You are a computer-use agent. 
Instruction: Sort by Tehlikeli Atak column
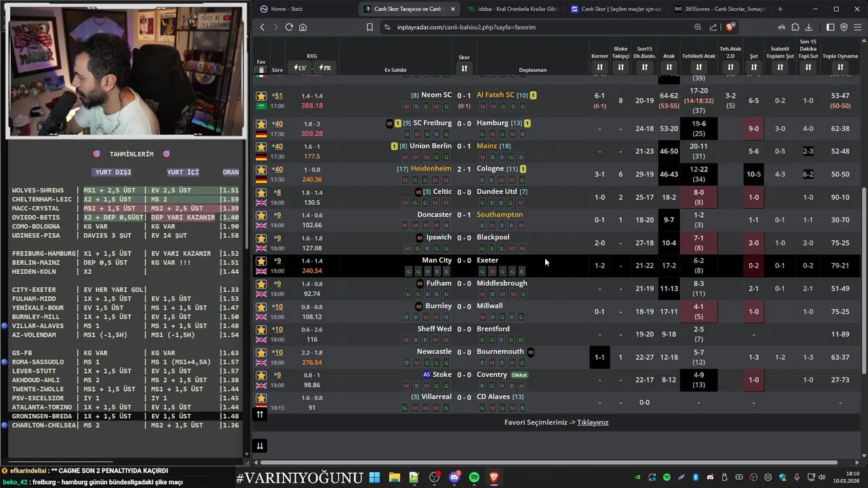698,67
